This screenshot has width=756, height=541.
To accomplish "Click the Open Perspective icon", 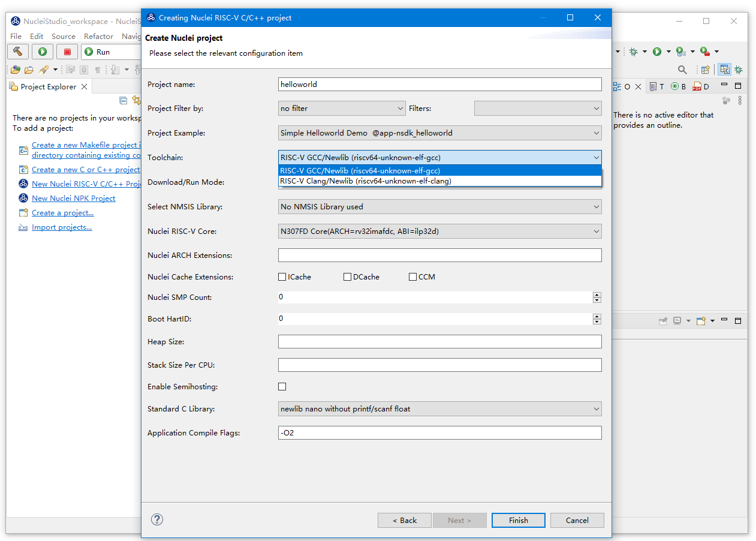I will coord(705,70).
